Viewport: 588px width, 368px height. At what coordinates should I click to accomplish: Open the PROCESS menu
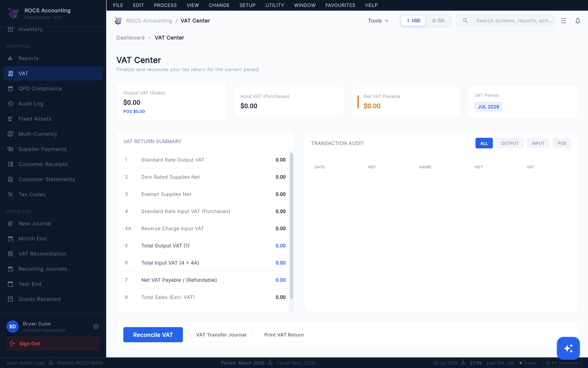[x=165, y=5]
